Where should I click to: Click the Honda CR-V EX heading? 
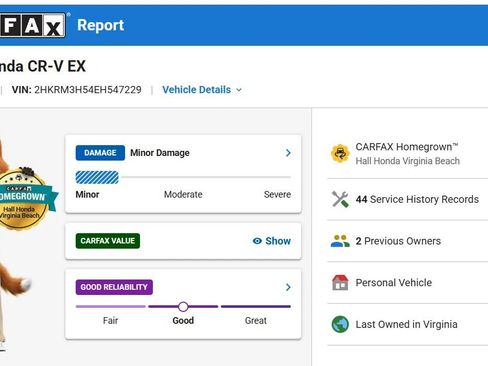[x=43, y=66]
